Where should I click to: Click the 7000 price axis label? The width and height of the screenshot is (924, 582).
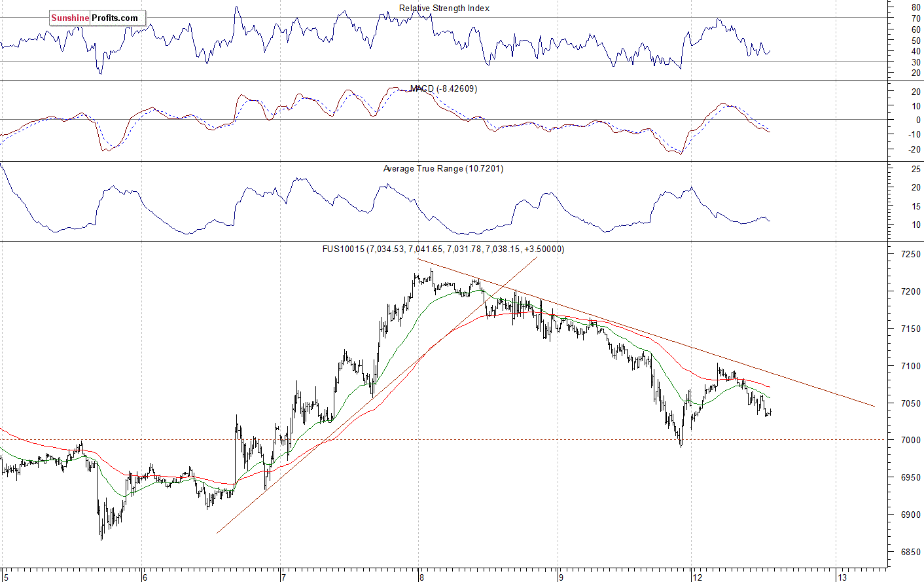click(x=911, y=440)
